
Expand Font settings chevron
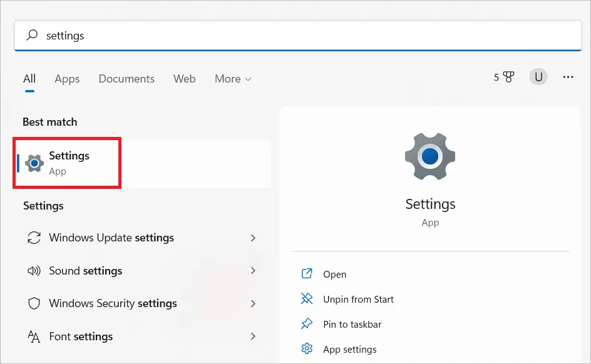tap(253, 336)
